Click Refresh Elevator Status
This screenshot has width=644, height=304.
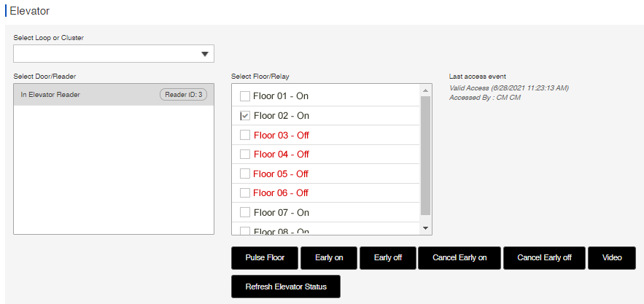click(x=286, y=287)
